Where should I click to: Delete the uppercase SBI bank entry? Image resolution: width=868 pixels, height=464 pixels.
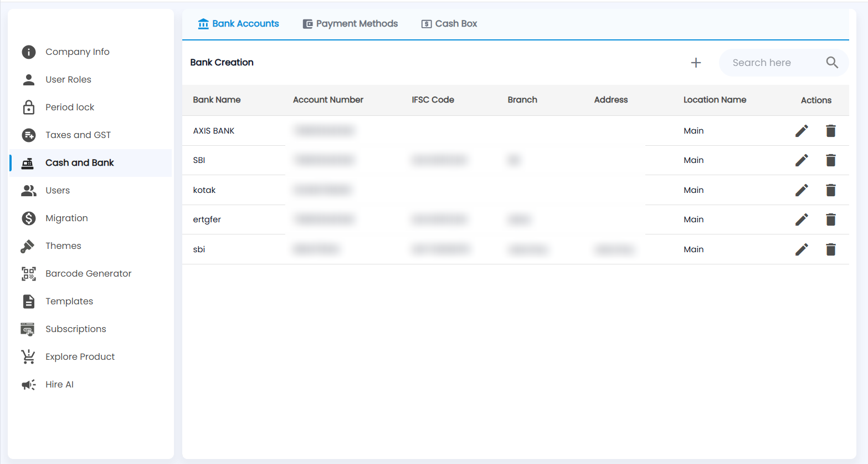(831, 160)
